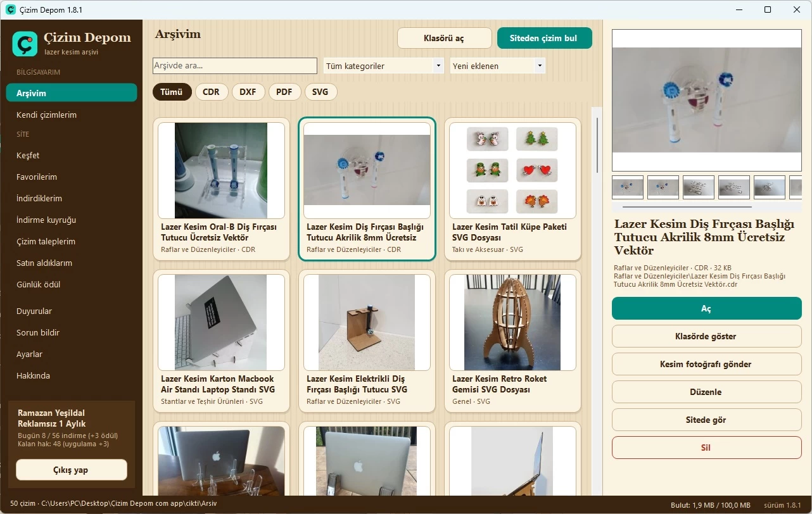Select the first thumbnail in the preview strip
Image resolution: width=812 pixels, height=514 pixels.
[628, 187]
